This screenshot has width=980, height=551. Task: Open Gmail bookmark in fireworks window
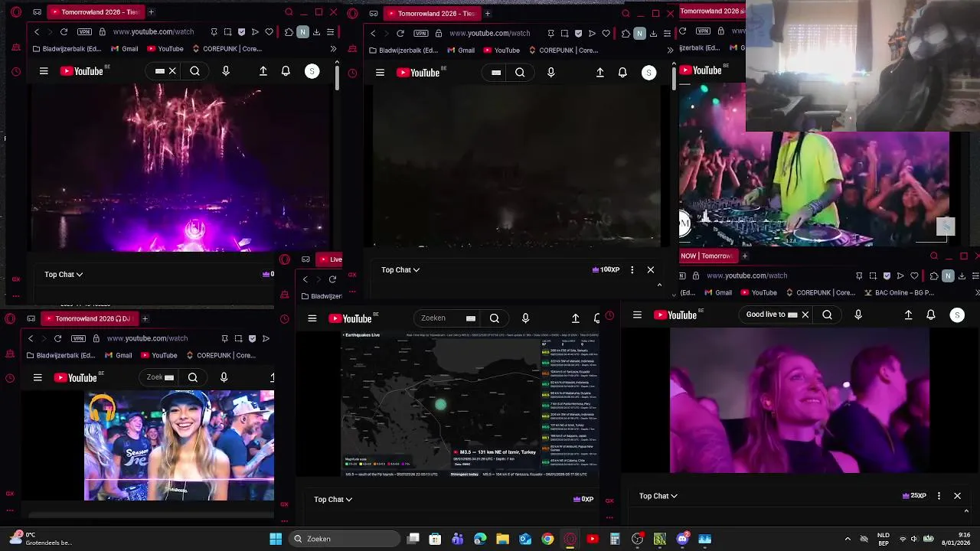tap(124, 49)
